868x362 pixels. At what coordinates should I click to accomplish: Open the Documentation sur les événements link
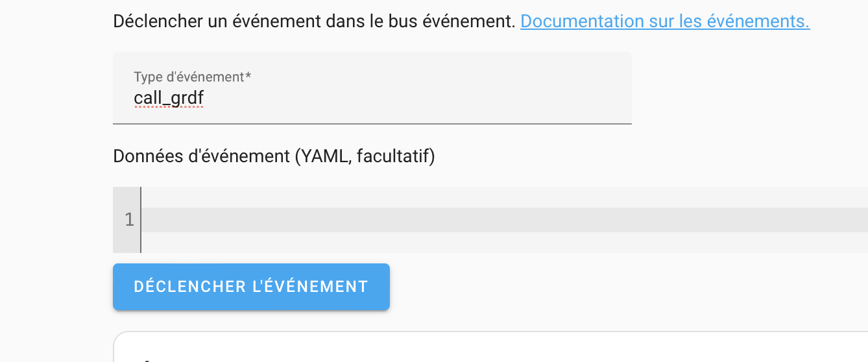point(665,21)
